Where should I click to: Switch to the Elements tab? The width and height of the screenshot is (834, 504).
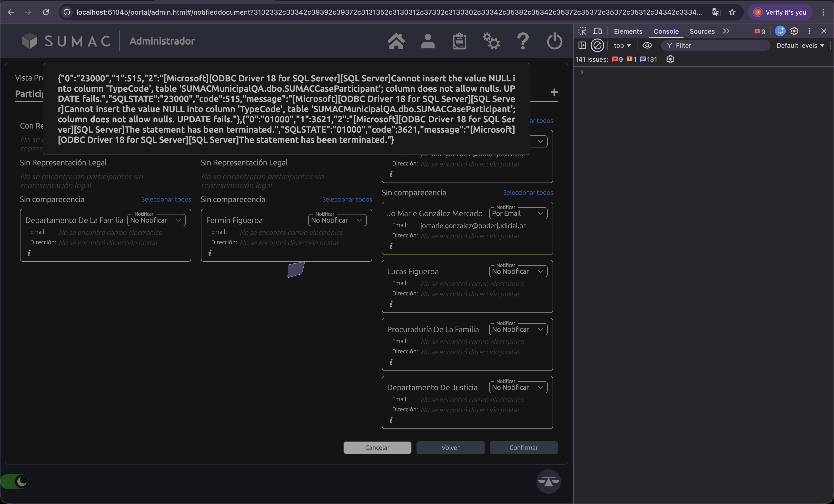[628, 31]
